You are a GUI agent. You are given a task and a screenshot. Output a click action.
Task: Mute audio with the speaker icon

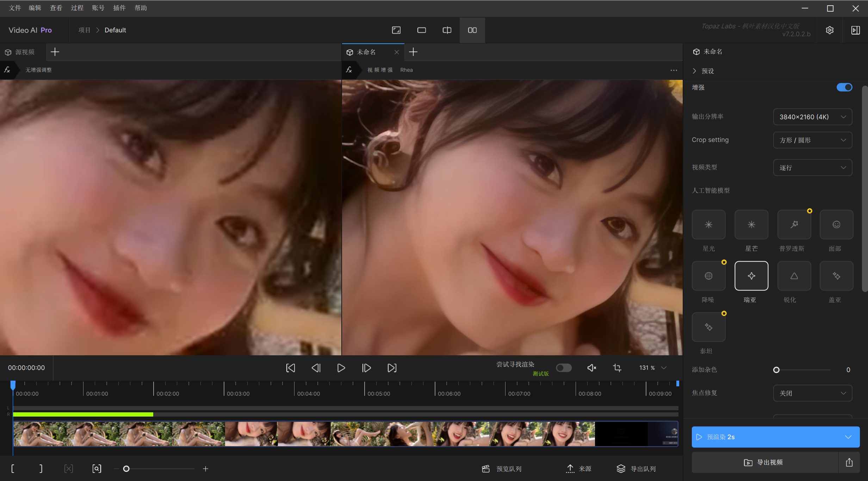pyautogui.click(x=592, y=368)
